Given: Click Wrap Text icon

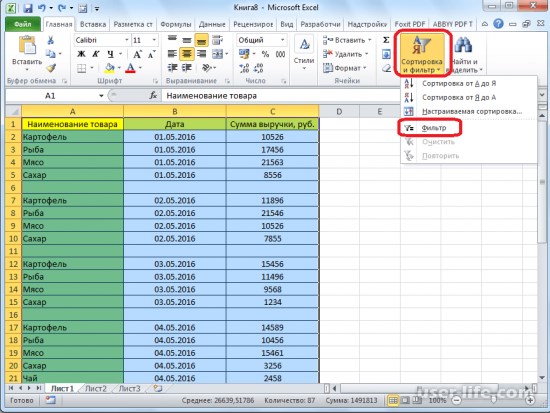Looking at the screenshot, I should coord(217,40).
